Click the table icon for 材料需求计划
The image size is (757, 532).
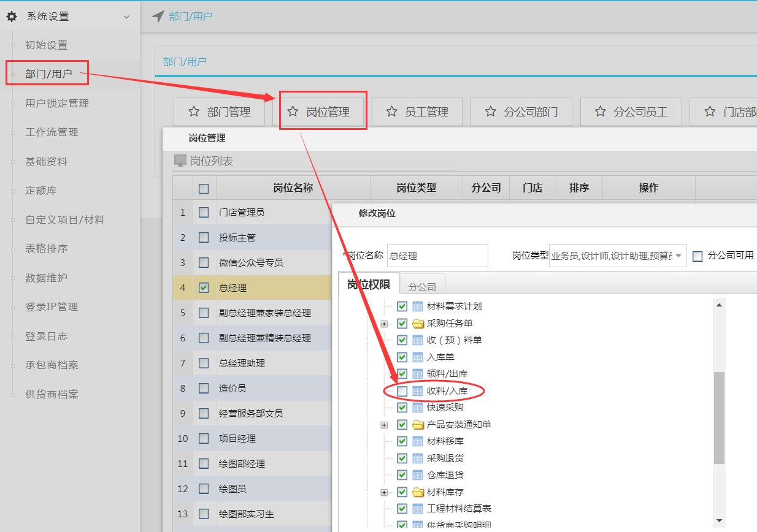418,306
